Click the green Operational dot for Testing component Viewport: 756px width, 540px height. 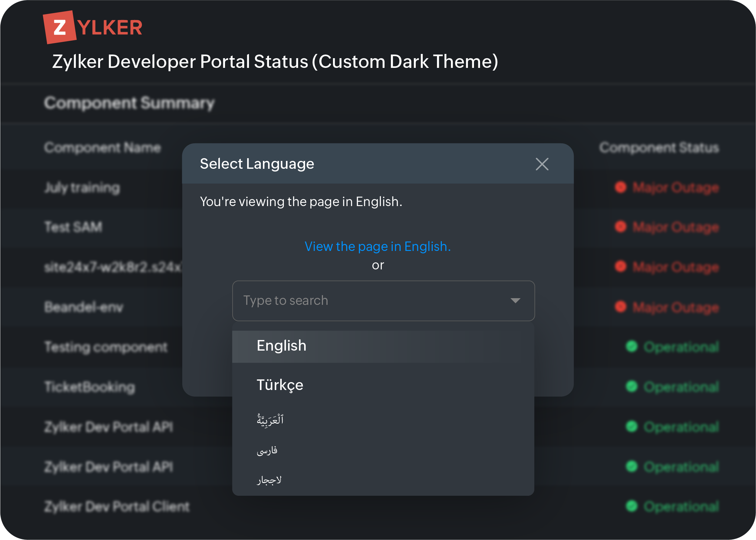[x=631, y=347]
